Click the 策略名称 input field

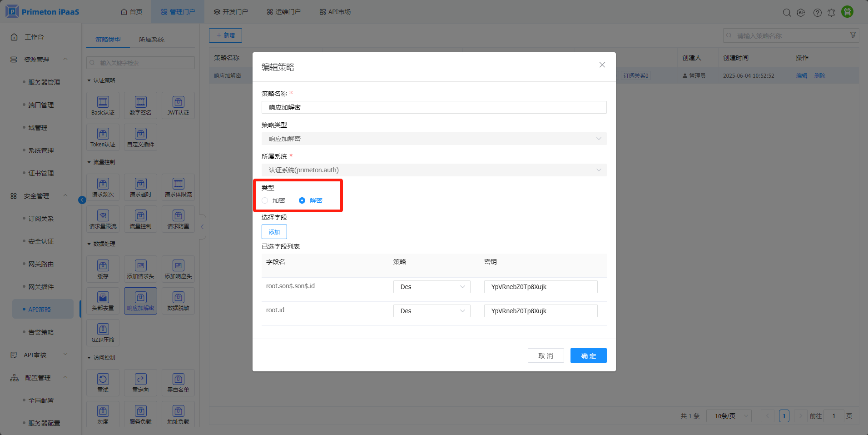[434, 107]
